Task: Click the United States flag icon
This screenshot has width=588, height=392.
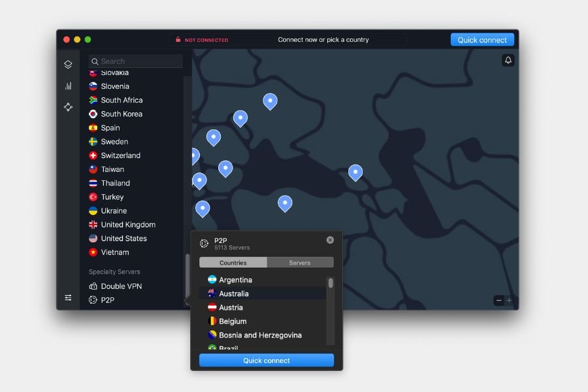Action: click(93, 238)
